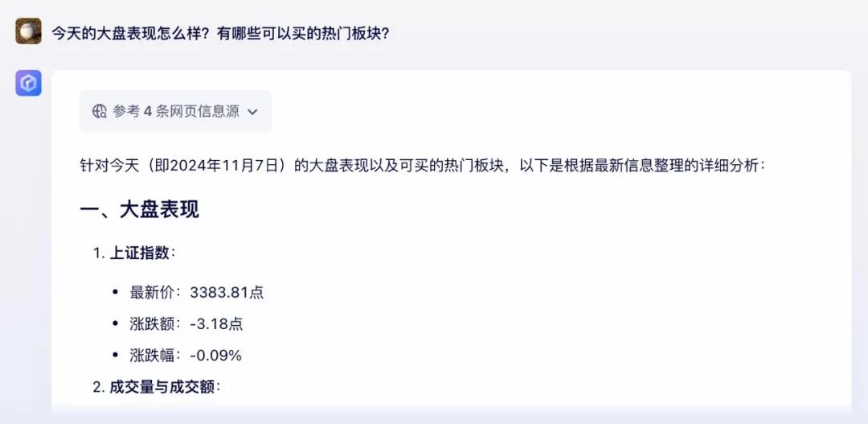
Task: Expand the 参考 4 条网页信息源 dropdown chevron
Action: pyautogui.click(x=252, y=112)
